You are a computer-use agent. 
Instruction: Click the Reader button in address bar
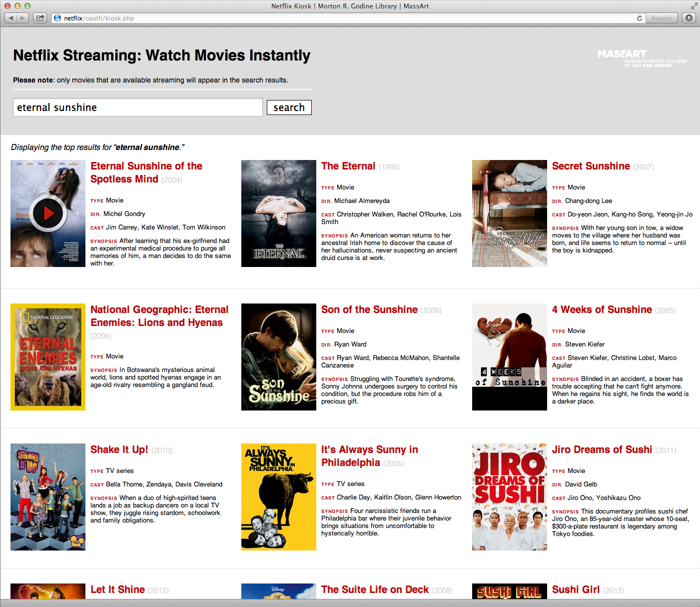[662, 18]
